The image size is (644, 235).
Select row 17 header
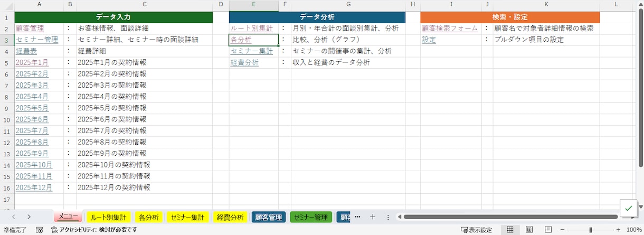tap(7, 199)
